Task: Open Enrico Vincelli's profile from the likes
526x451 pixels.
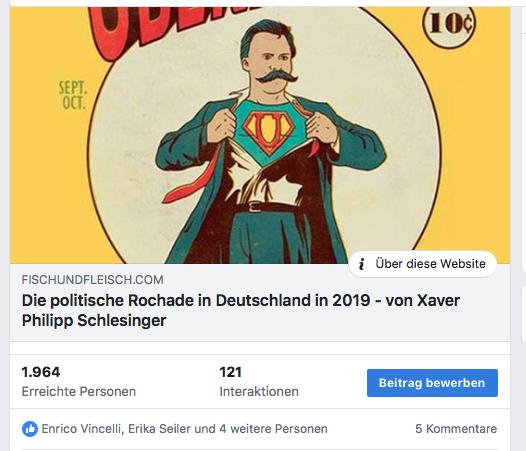Action: point(81,429)
